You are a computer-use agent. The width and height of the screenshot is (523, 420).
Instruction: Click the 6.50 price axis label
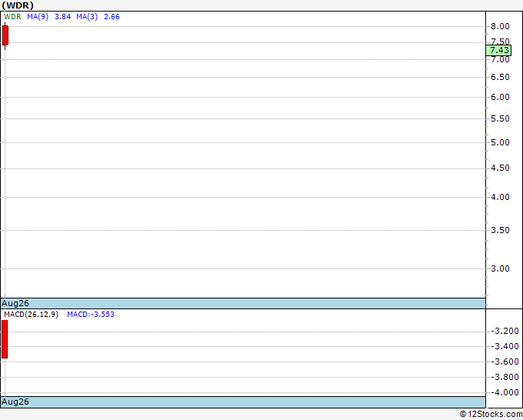500,77
